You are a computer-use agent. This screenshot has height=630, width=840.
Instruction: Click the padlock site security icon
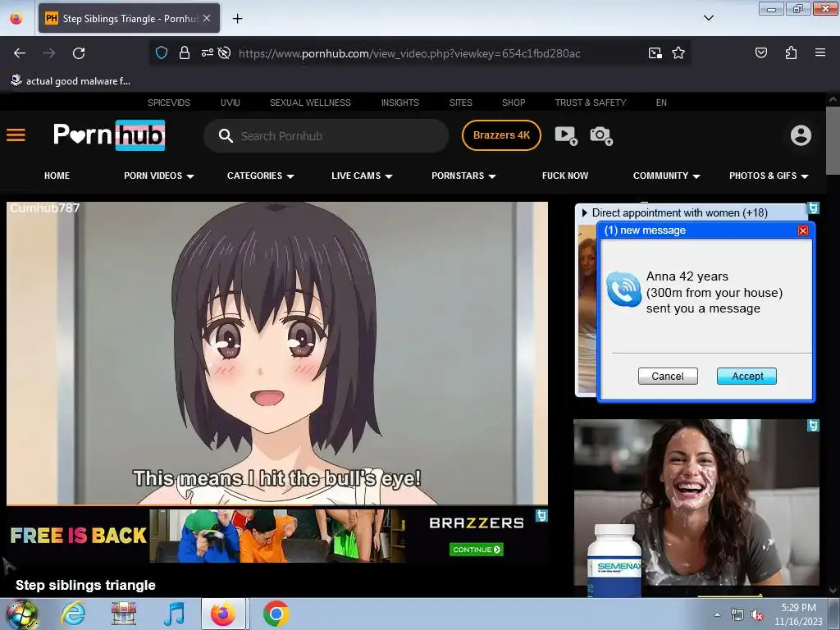click(185, 53)
